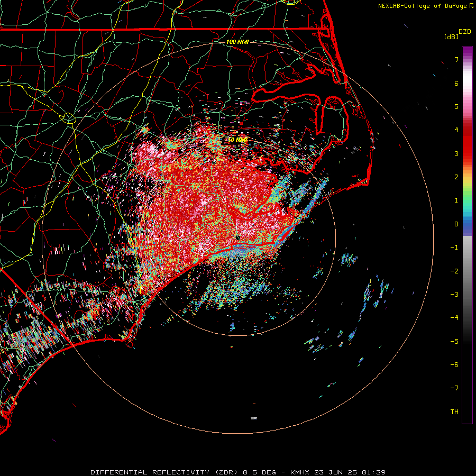
Task: Click the -3 value on the dB scale
Action: point(454,295)
